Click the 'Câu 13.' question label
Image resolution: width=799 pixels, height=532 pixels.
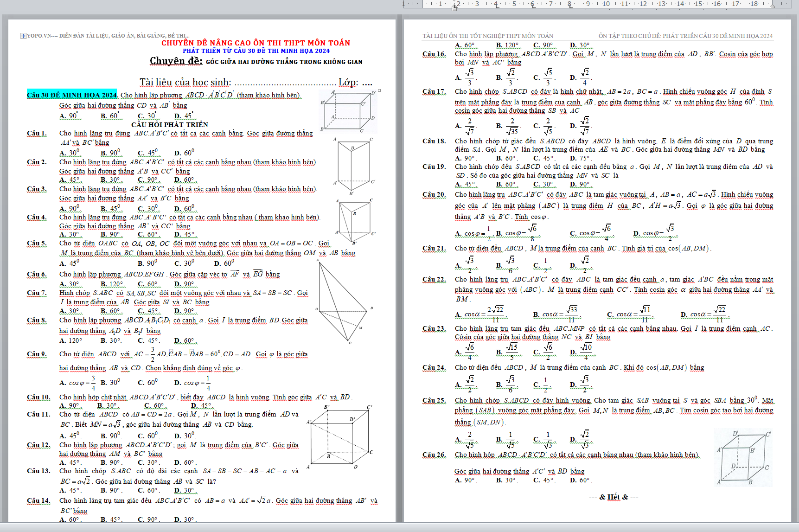point(38,471)
